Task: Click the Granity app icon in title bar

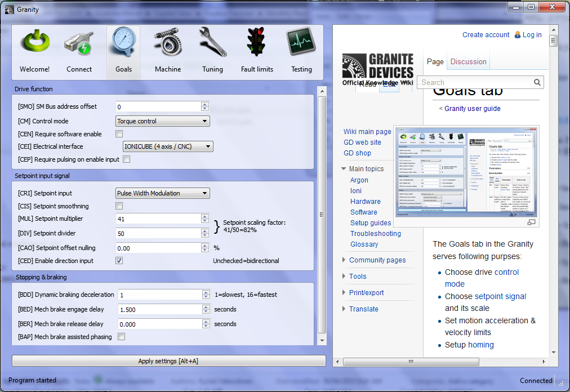Action: pyautogui.click(x=10, y=10)
